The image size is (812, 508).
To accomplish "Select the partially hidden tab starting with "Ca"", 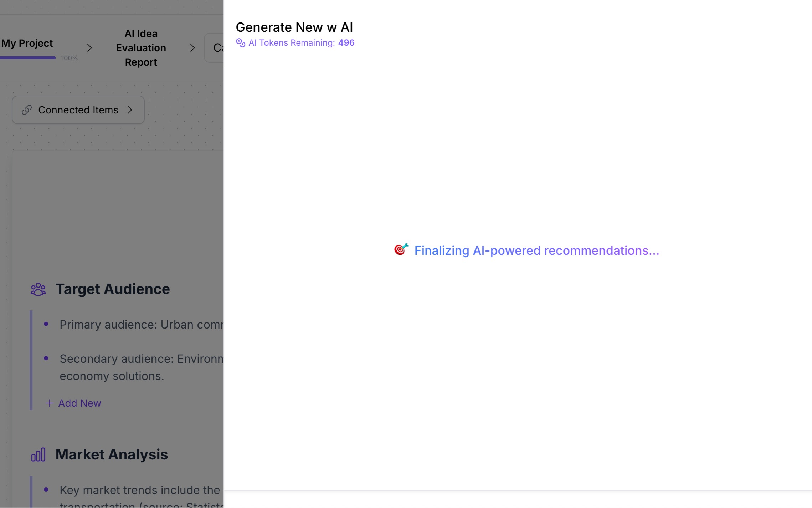I will 215,48.
